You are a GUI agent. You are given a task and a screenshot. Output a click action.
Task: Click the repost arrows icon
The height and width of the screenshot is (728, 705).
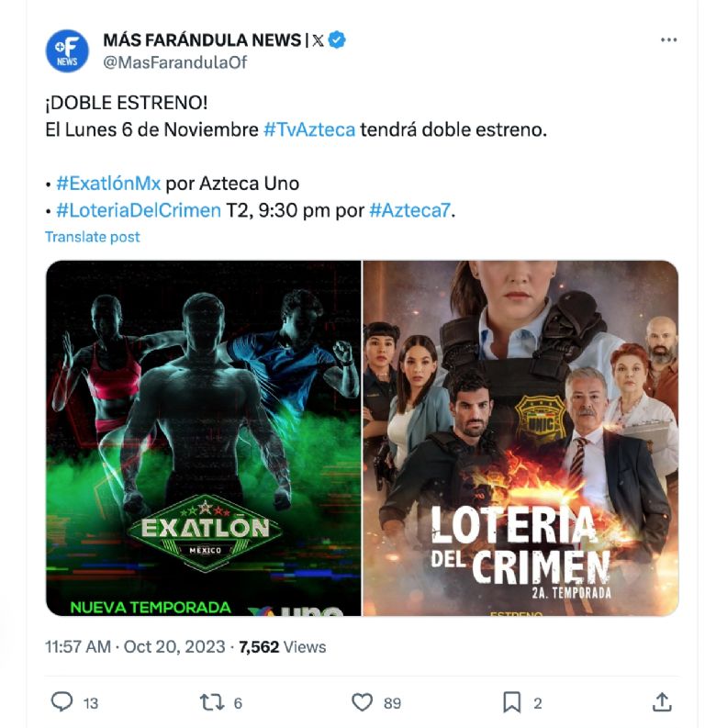point(212,702)
